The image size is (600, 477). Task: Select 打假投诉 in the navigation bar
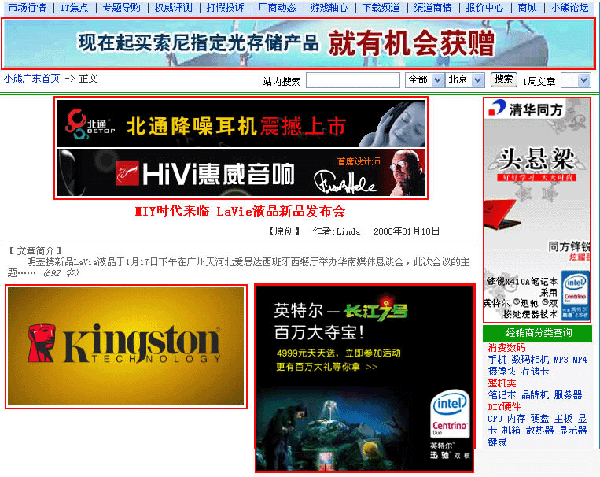pyautogui.click(x=225, y=7)
